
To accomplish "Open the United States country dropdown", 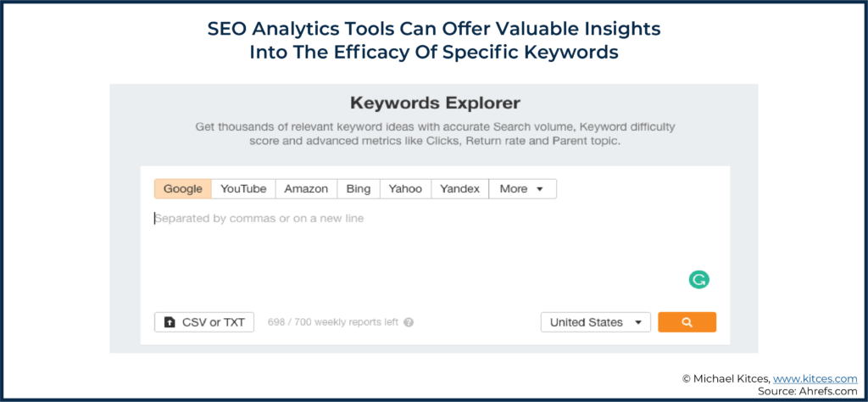I will click(595, 322).
